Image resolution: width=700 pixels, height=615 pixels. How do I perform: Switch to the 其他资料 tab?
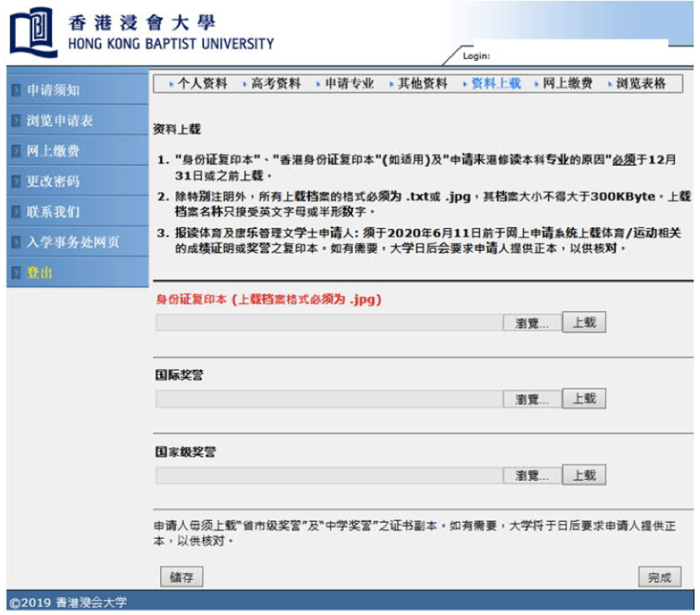[x=422, y=83]
